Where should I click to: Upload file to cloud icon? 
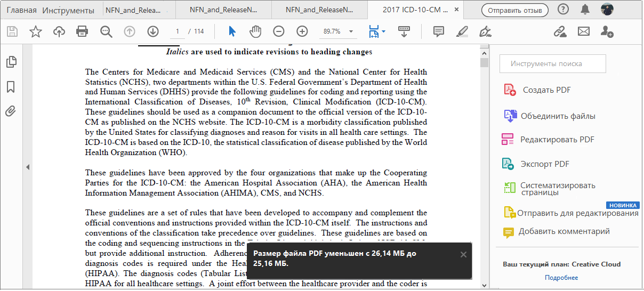point(59,31)
